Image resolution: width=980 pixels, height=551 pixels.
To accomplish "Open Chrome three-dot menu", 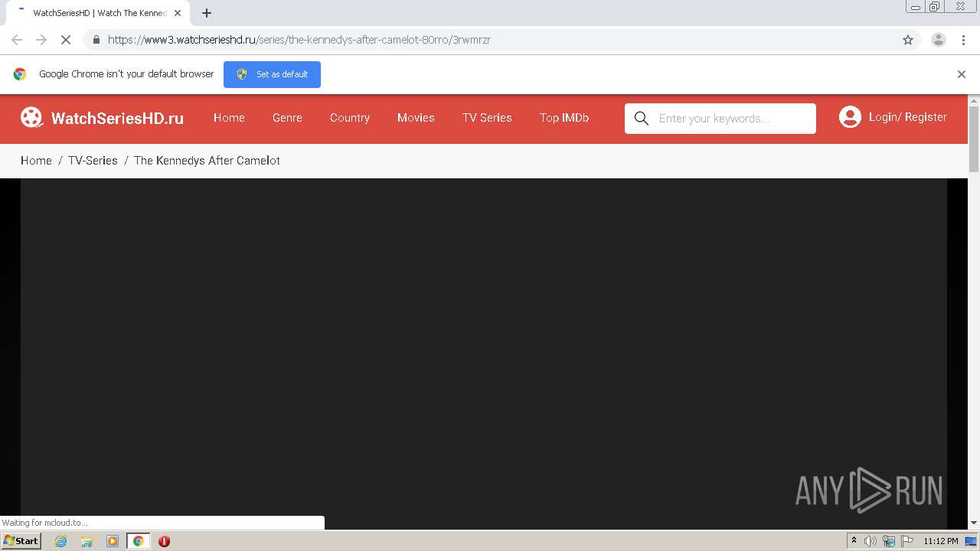I will point(963,40).
